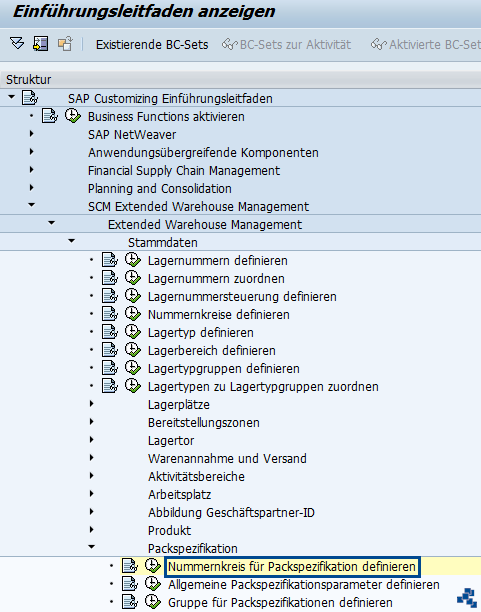Open documentation icon for Lagertypgruppen definieren
Image resolution: width=481 pixels, height=612 pixels.
tap(110, 367)
